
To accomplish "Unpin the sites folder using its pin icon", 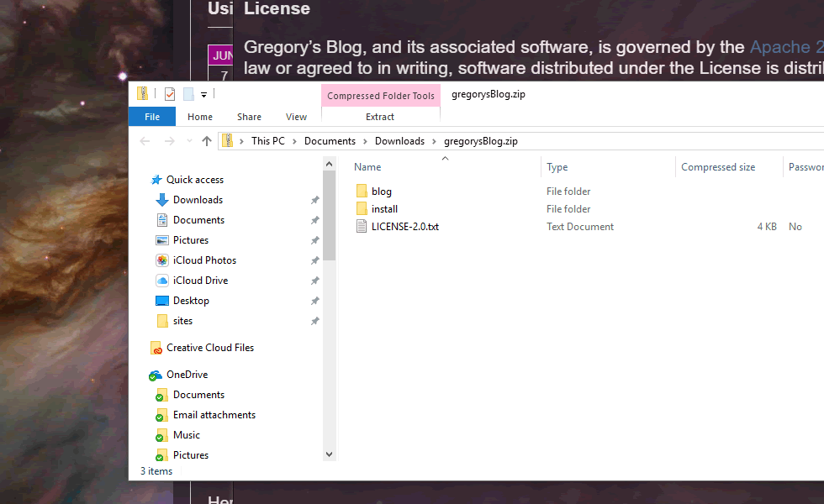I will pos(314,321).
